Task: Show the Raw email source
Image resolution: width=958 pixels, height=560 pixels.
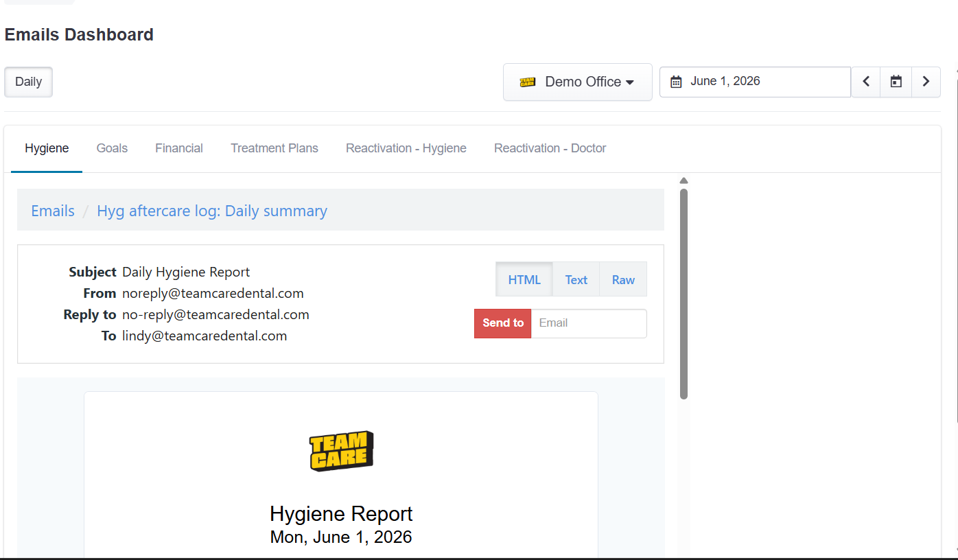Action: click(x=623, y=279)
